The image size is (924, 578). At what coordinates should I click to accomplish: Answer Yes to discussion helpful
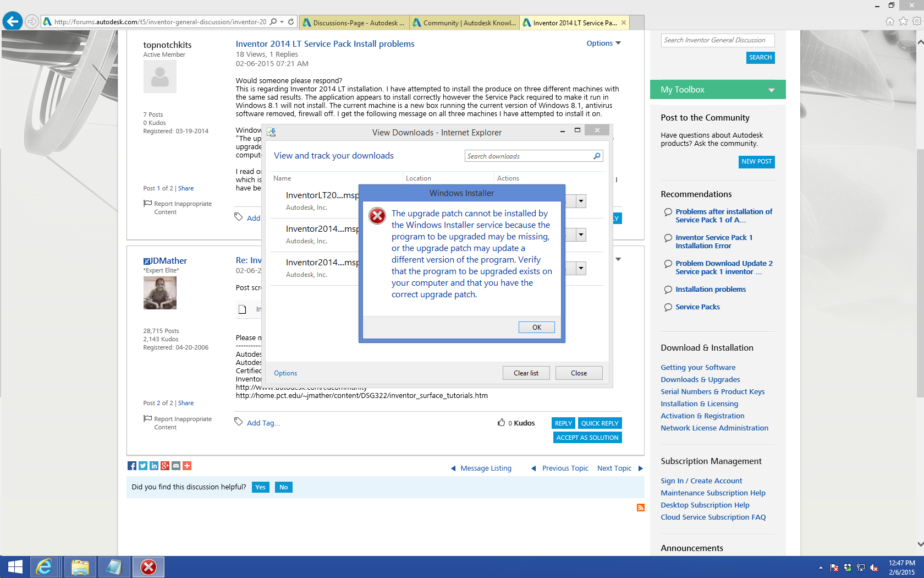(x=261, y=487)
